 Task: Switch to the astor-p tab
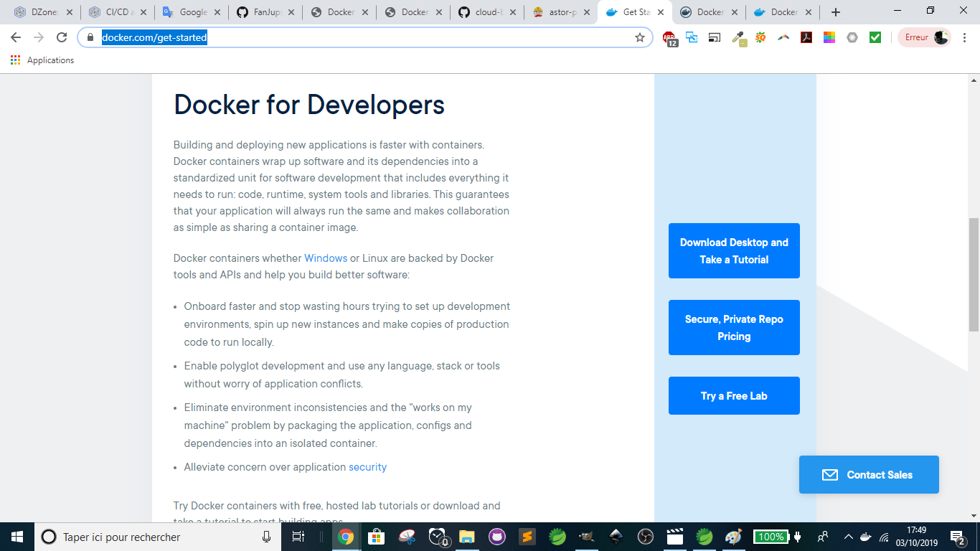(x=562, y=12)
